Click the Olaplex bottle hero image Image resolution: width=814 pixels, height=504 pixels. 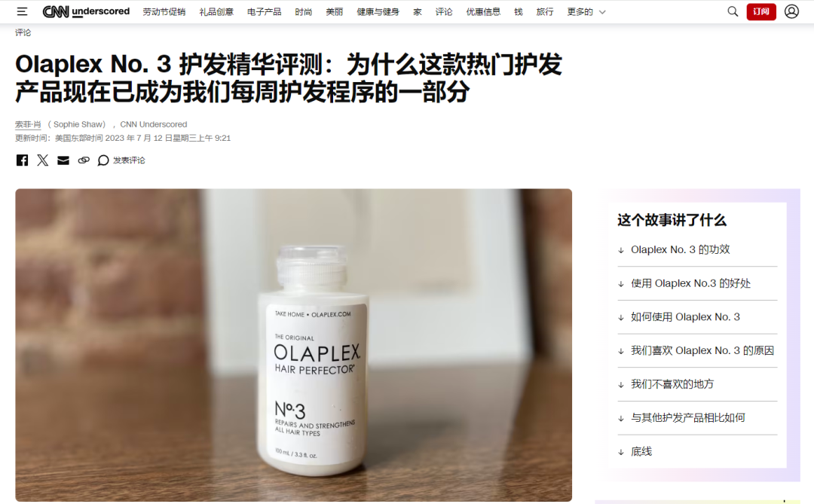coord(293,344)
